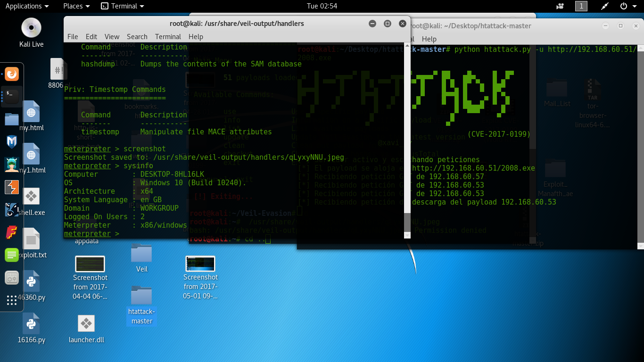Select launcher.dll desktop file

(86, 329)
